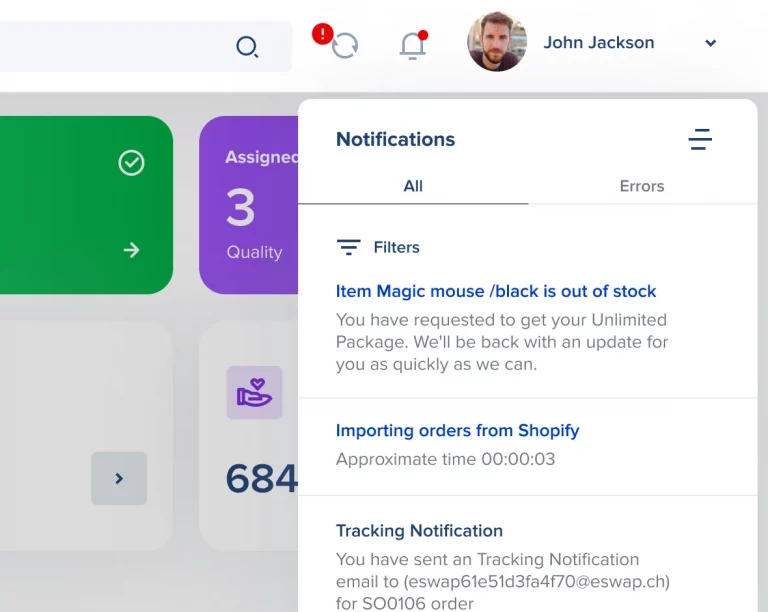Screen dimensions: 768x612
Task: Click the white arrow on green card
Action: 131,250
